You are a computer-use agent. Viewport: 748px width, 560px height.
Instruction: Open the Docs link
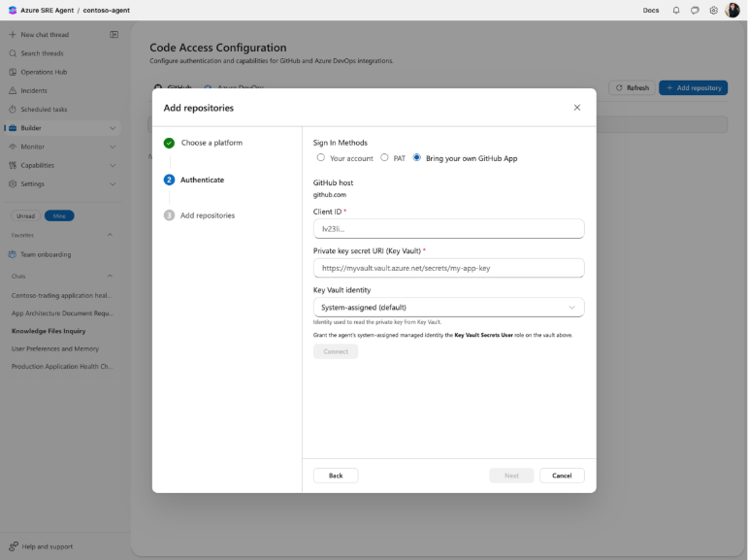[x=651, y=10]
